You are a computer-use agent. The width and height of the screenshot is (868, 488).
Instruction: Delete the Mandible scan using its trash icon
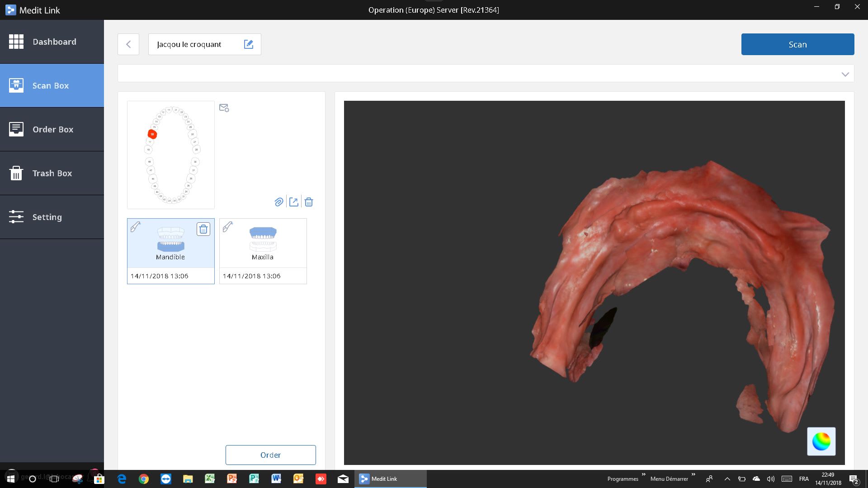tap(203, 229)
